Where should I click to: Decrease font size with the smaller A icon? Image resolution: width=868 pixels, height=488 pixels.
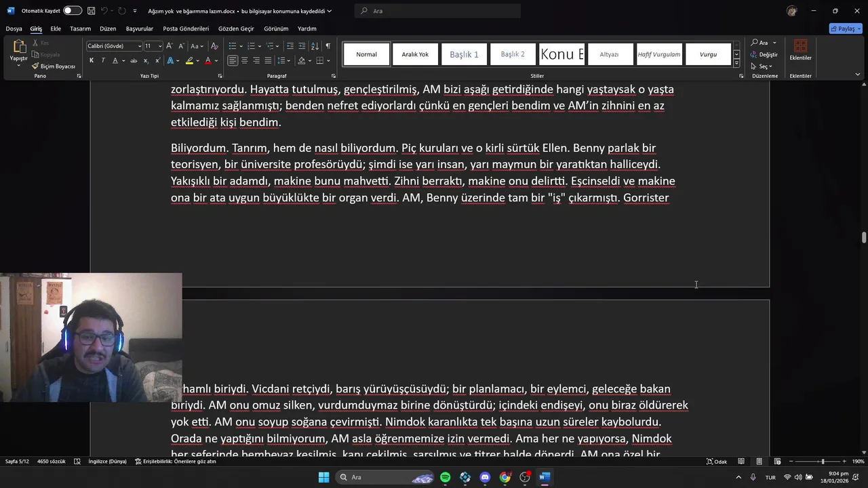[x=181, y=46]
